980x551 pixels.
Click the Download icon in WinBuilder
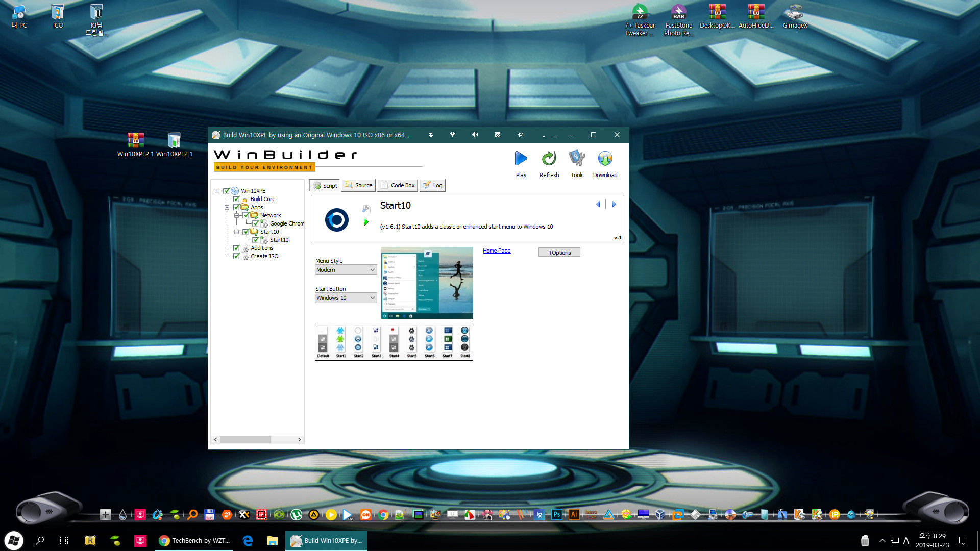[605, 159]
